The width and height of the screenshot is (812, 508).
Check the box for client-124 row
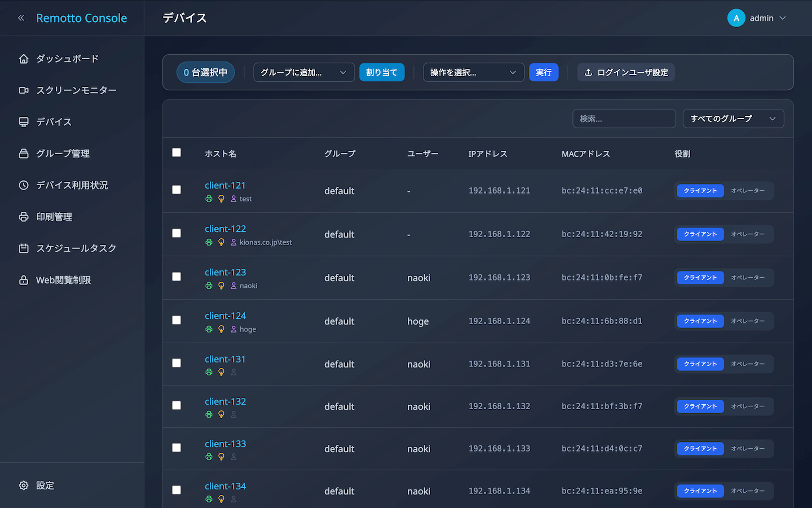point(176,320)
